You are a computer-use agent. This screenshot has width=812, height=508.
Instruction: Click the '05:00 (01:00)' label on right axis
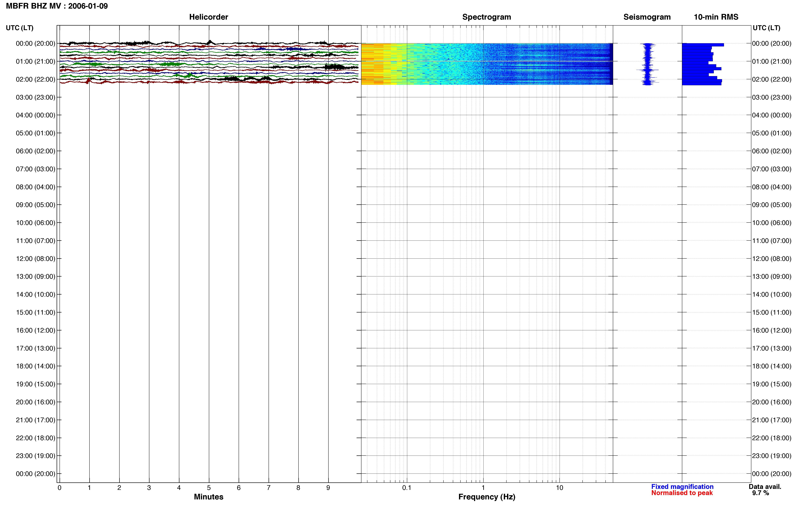pos(772,133)
